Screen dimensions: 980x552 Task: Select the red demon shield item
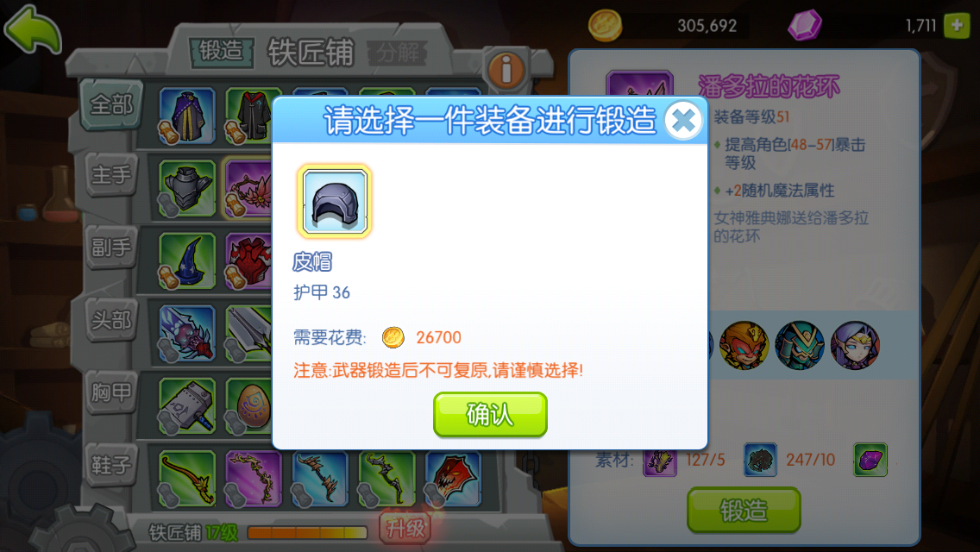(x=453, y=479)
